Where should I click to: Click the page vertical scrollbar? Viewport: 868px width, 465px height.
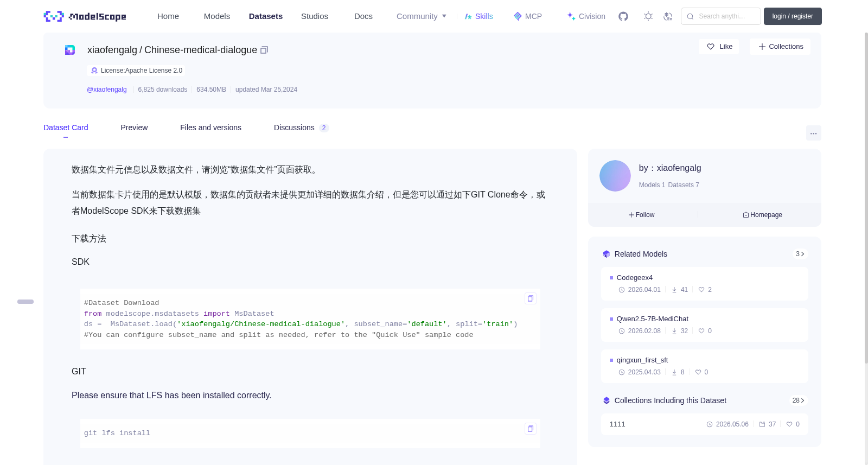tap(866, 198)
